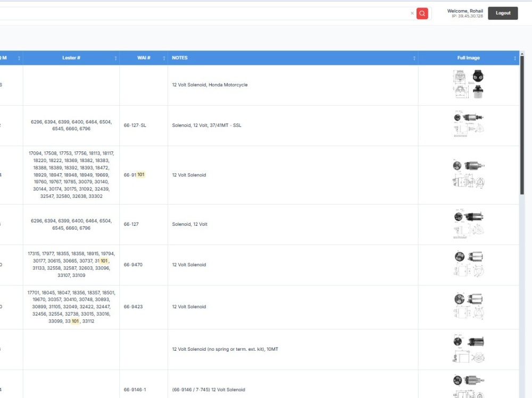Open image thumbnail for 66-91101 row
Screen dimensions: 532x398
click(469, 174)
